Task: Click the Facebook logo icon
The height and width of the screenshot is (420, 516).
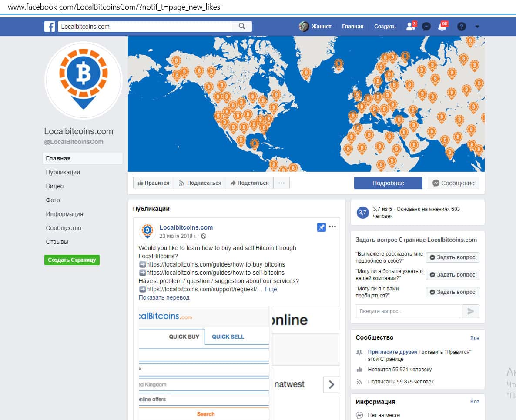Action: tap(49, 27)
